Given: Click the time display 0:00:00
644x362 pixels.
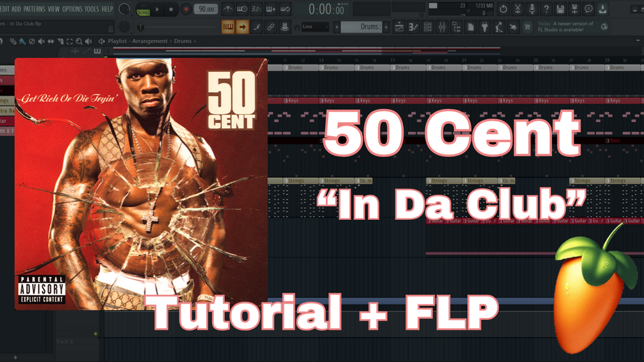Looking at the screenshot, I should pos(326,9).
